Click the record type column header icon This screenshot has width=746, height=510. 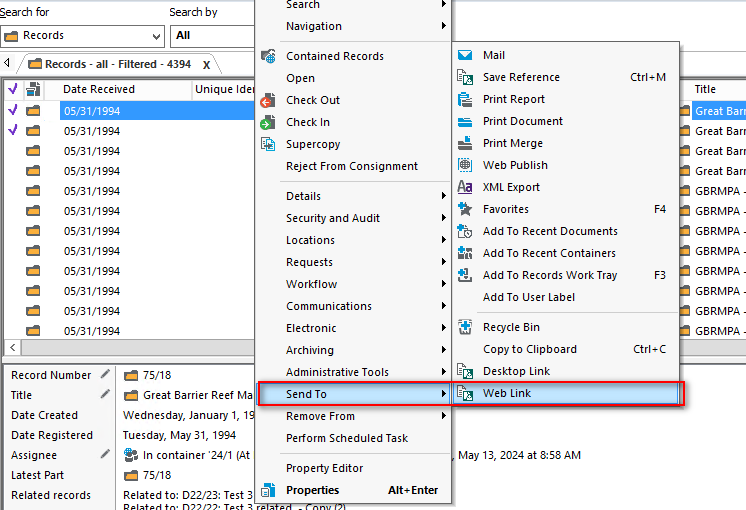(33, 89)
